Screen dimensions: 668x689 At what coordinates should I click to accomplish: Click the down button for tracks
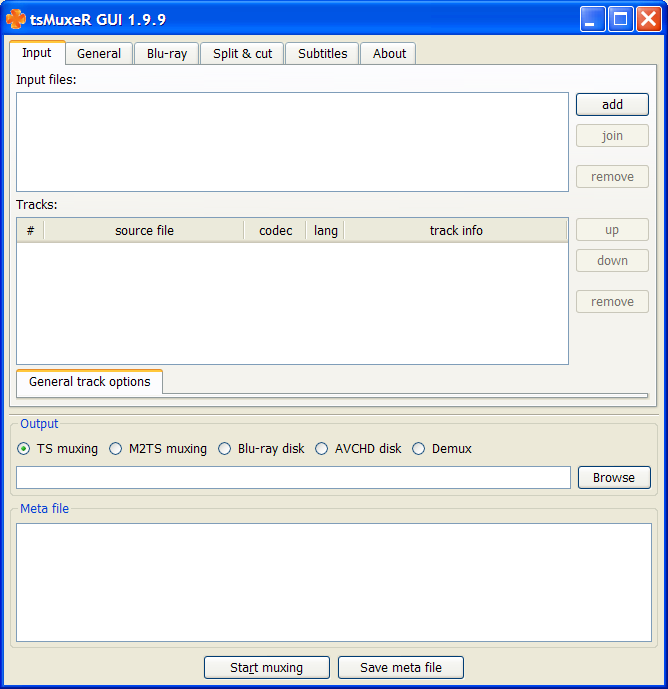[612, 261]
